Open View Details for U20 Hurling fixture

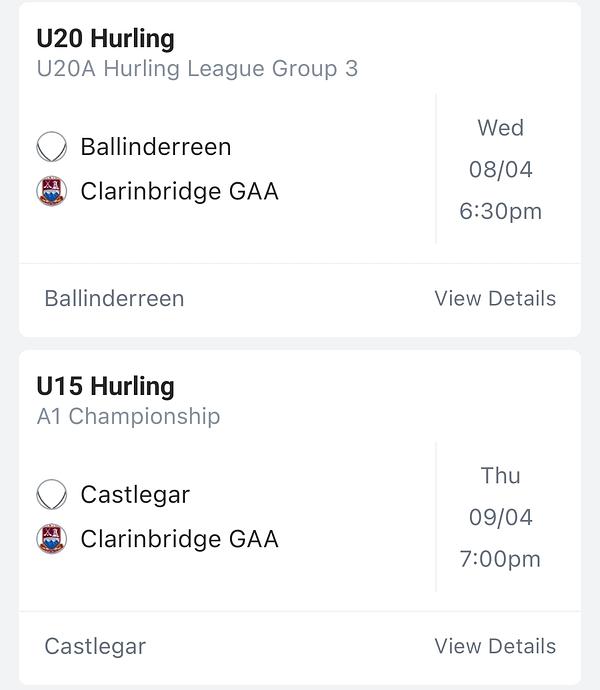pyautogui.click(x=495, y=298)
